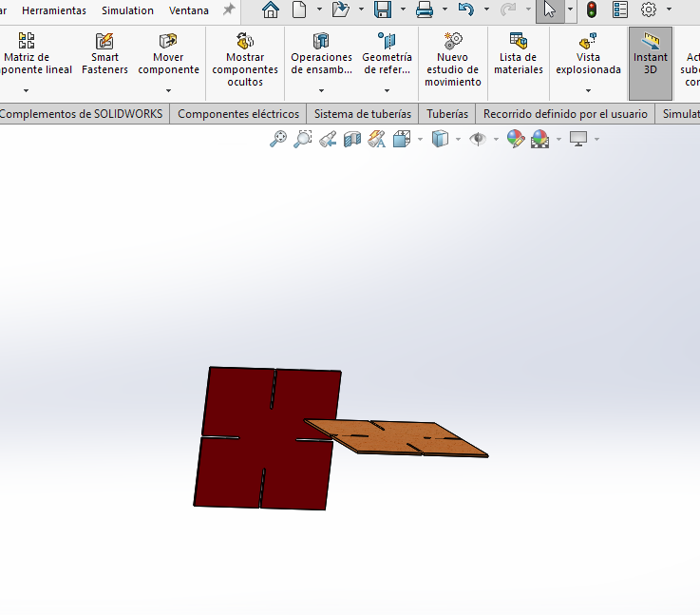The width and height of the screenshot is (700, 615).
Task: Toggle Instant 3D mode
Action: point(651,63)
